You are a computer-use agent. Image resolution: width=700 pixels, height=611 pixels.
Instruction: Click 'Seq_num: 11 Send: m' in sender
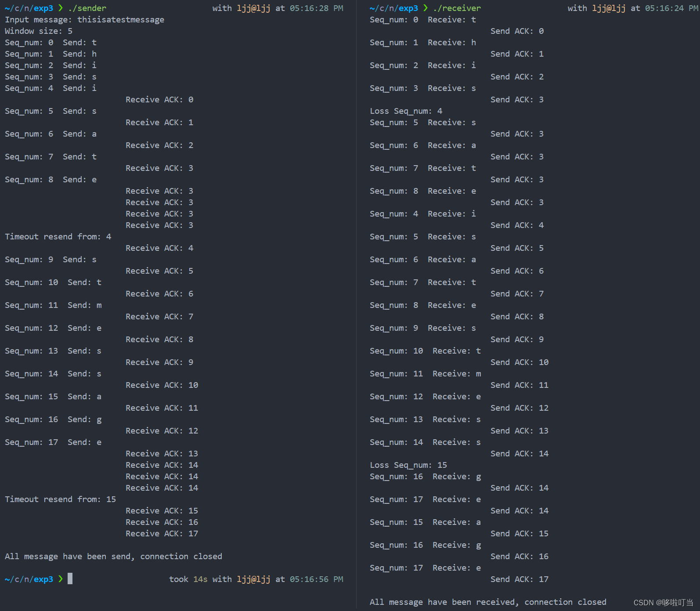pos(53,305)
